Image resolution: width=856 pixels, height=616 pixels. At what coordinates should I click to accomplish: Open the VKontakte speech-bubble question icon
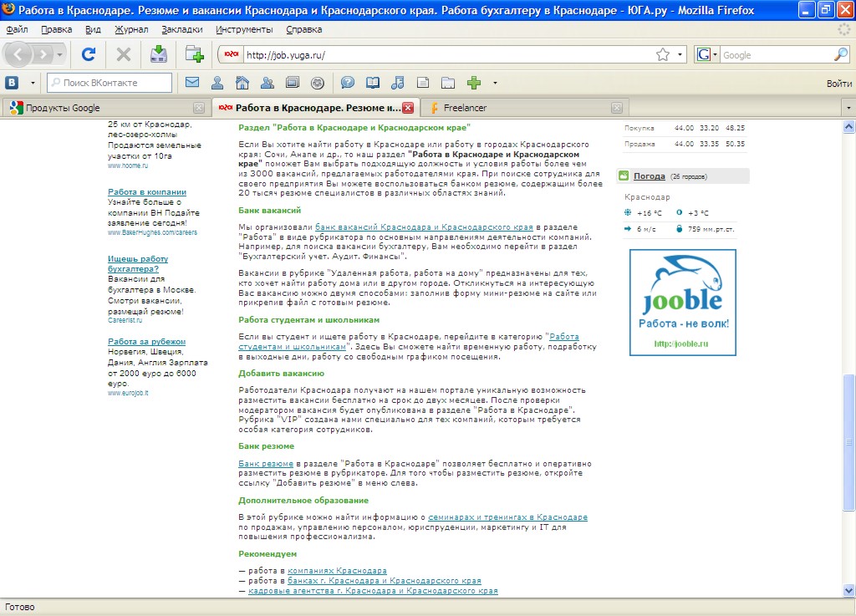(348, 83)
